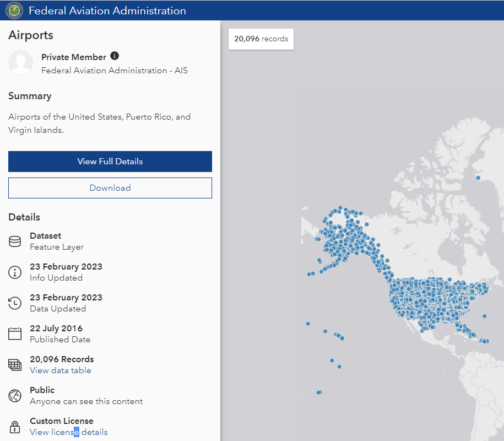The image size is (504, 441).
Task: Open the View license details link
Action: 69,432
